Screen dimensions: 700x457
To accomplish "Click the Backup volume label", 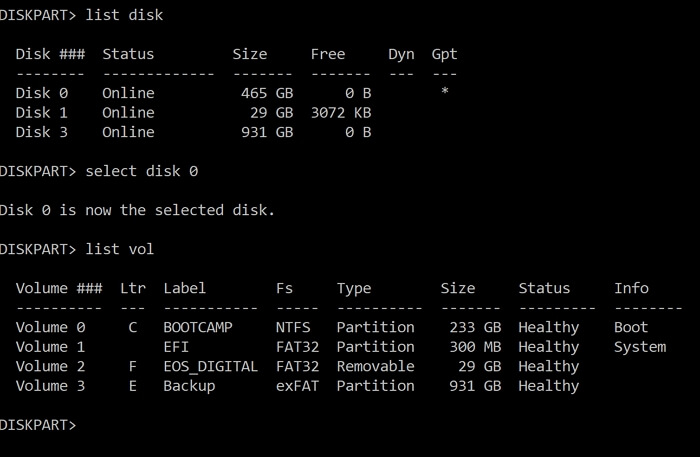I will 189,386.
